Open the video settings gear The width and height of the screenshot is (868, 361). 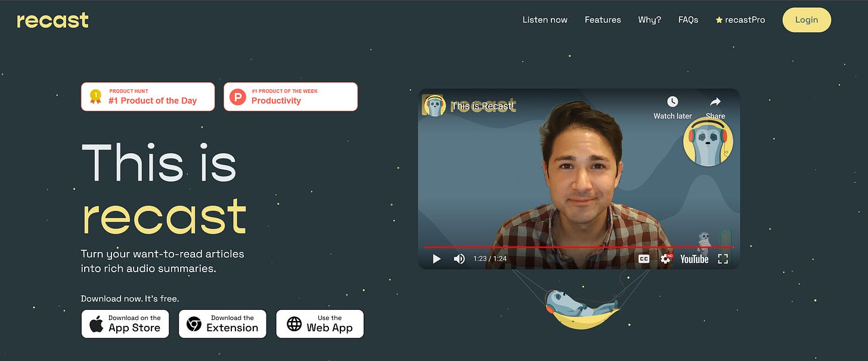666,259
